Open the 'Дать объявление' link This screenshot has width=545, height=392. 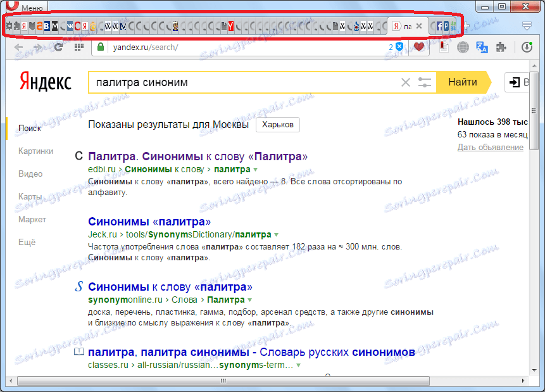(x=491, y=148)
